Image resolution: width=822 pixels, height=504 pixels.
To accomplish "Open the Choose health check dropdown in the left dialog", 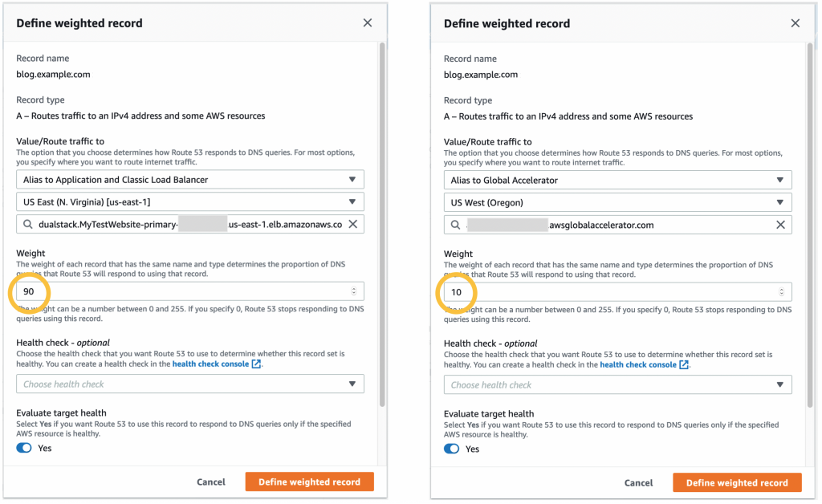I will [189, 384].
